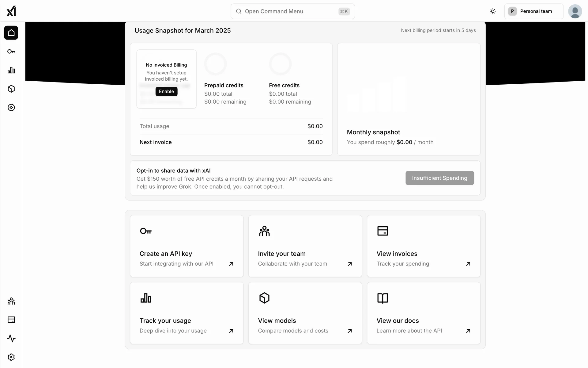
Task: Open settings gear icon in sidebar
Action: (11, 357)
